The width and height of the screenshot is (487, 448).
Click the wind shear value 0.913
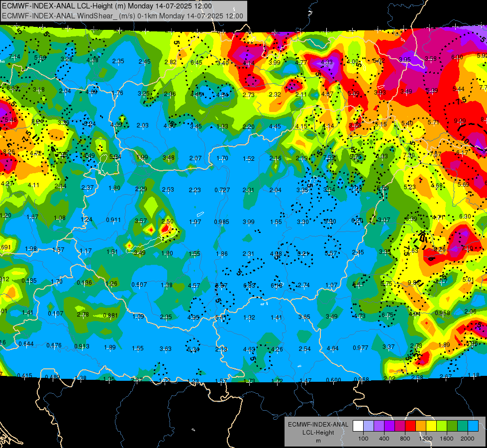coord(82,346)
